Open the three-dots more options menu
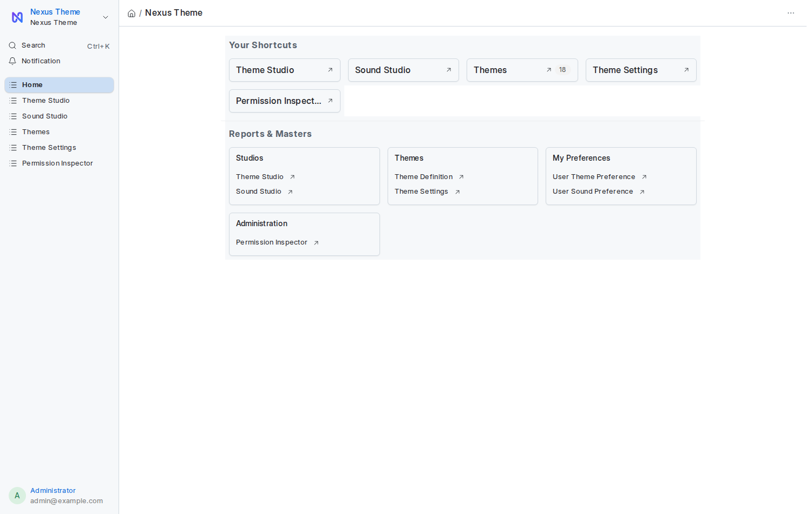The height and width of the screenshot is (514, 812). pyautogui.click(x=791, y=13)
